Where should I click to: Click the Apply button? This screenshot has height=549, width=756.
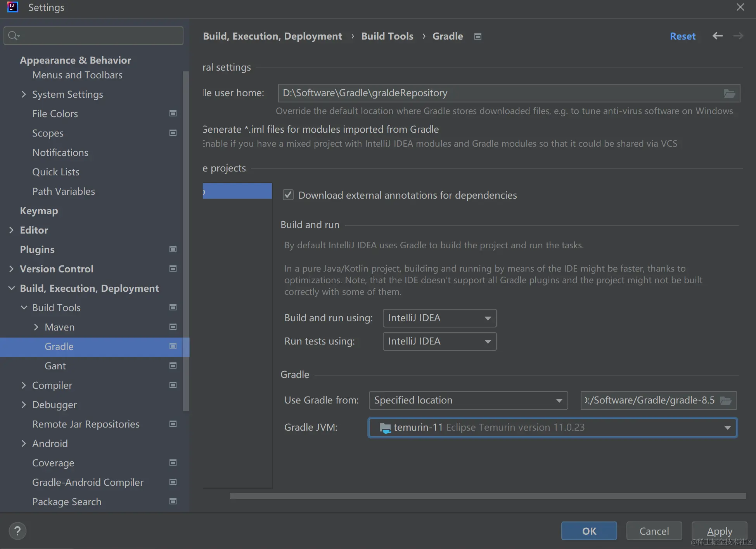click(720, 531)
